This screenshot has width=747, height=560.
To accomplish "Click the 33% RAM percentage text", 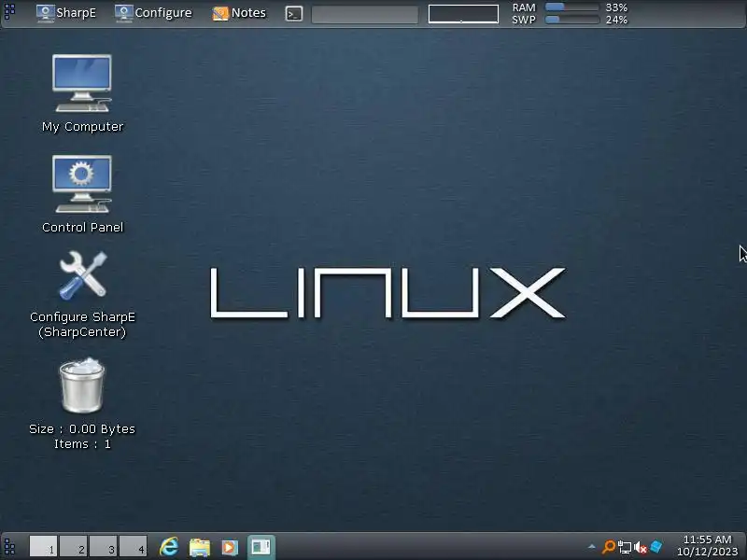I will click(616, 7).
